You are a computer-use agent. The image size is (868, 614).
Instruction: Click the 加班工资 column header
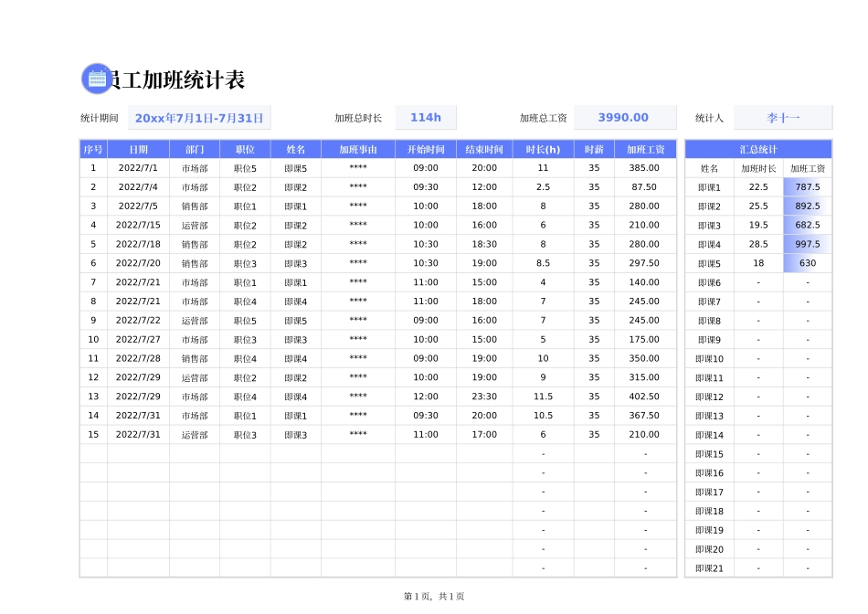click(645, 148)
